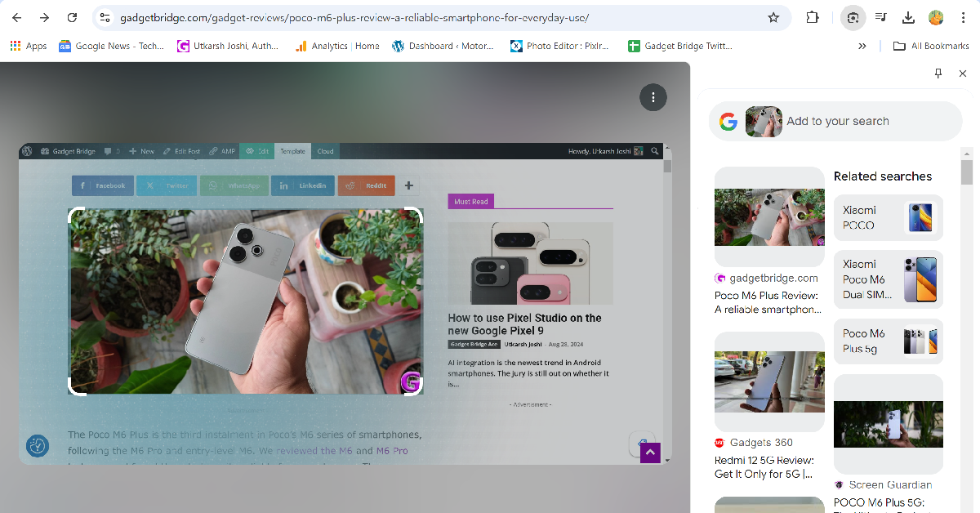The width and height of the screenshot is (980, 513).
Task: Click New in WordPress admin bar
Action: pos(141,151)
